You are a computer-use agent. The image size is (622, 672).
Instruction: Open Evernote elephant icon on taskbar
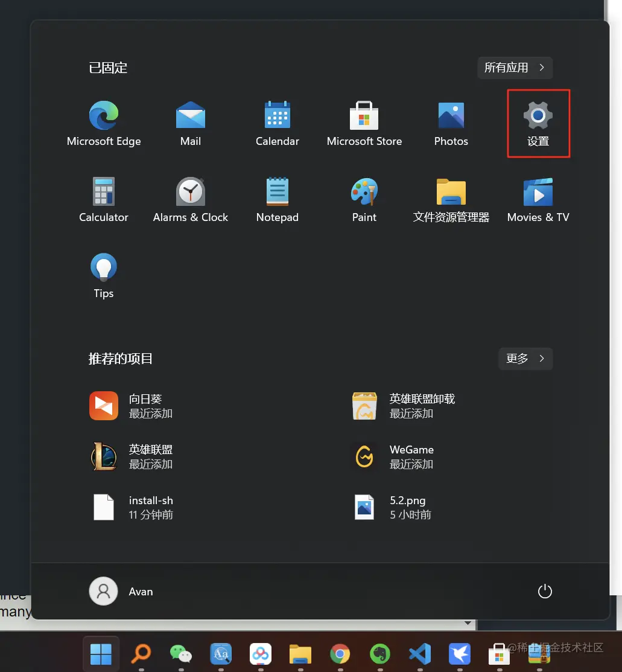pos(380,654)
